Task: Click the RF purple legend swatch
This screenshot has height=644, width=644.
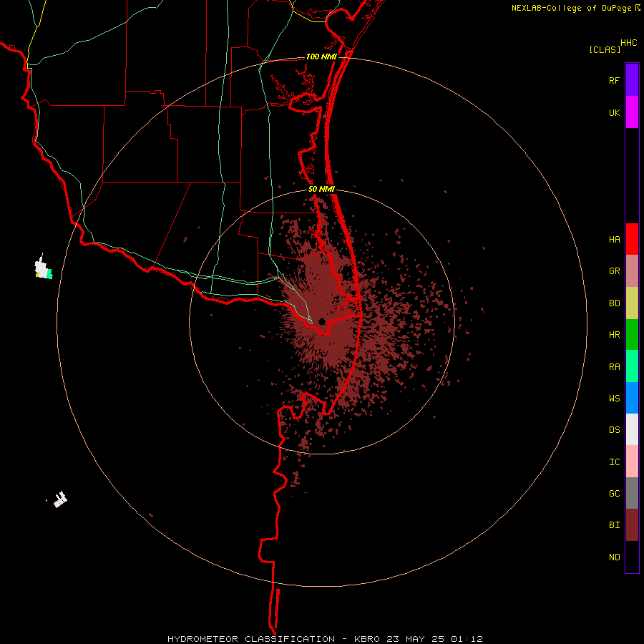Action: 632,79
